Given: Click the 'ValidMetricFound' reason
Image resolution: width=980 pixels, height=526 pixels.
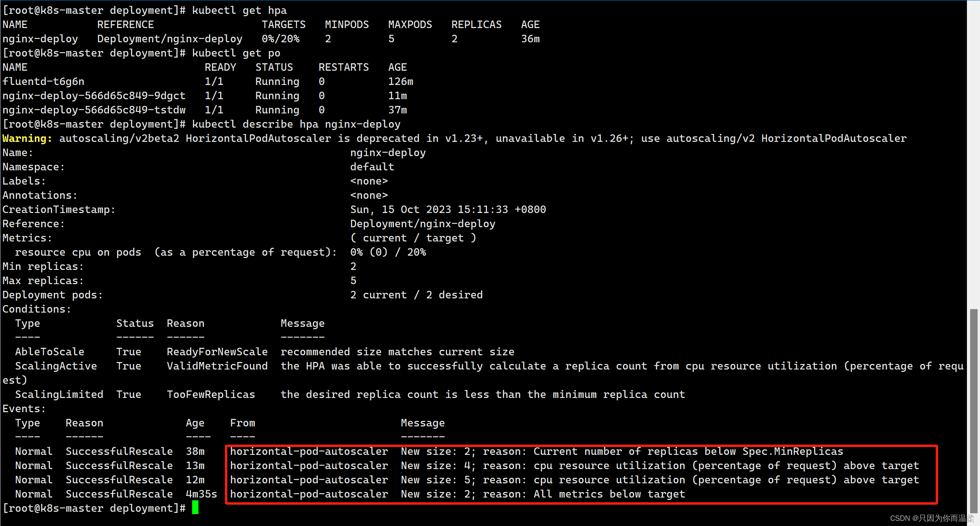Looking at the screenshot, I should [x=217, y=366].
